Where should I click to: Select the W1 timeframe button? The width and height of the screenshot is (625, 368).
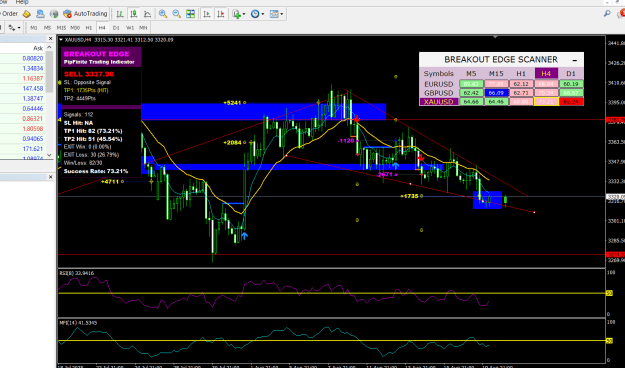pyautogui.click(x=130, y=28)
